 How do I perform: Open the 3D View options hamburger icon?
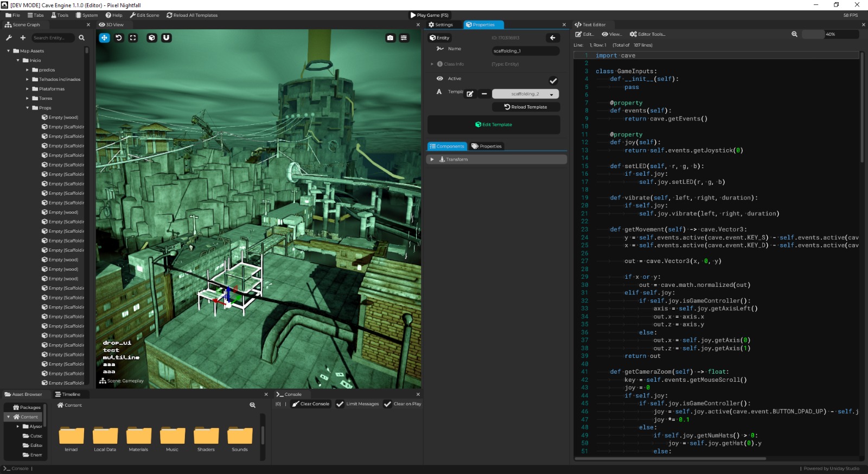[404, 38]
